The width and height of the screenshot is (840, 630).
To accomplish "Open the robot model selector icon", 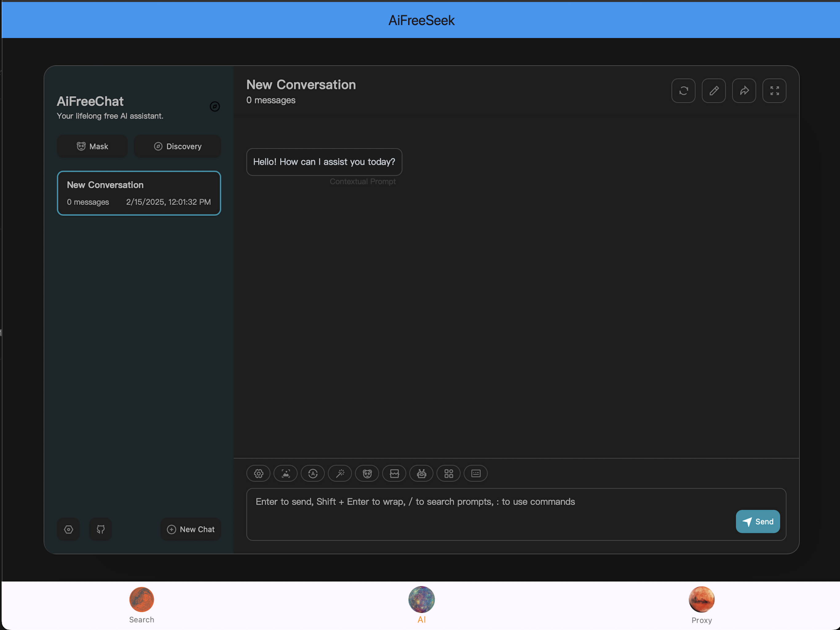I will click(422, 473).
